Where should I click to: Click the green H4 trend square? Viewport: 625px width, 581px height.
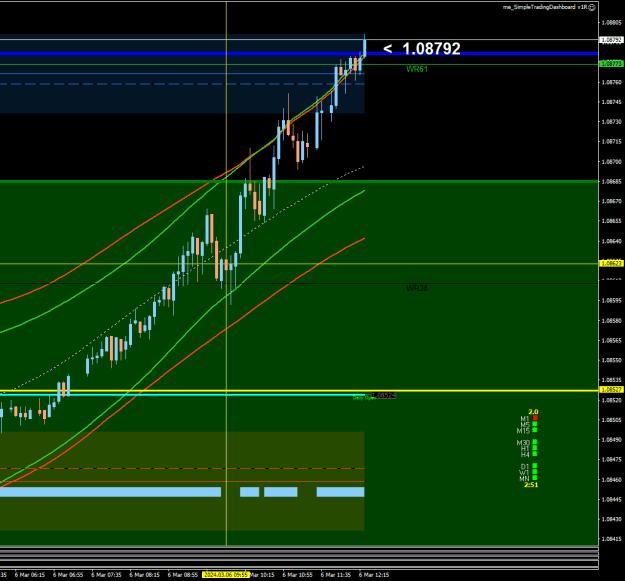(535, 454)
